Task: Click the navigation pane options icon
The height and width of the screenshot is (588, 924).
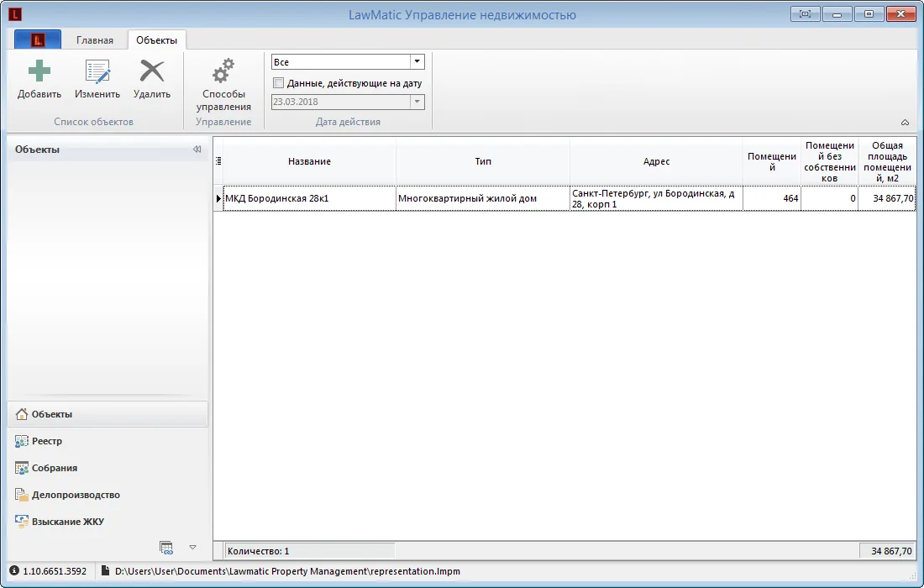Action: (x=166, y=548)
